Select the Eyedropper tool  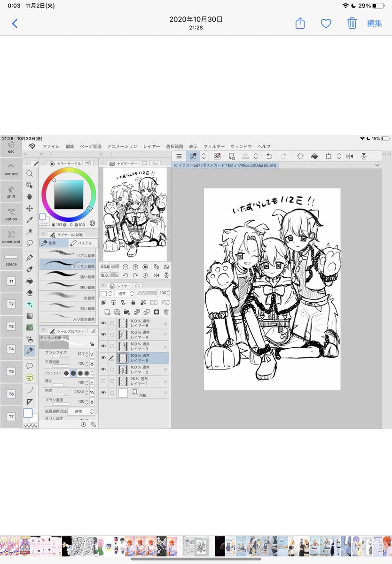point(30,220)
